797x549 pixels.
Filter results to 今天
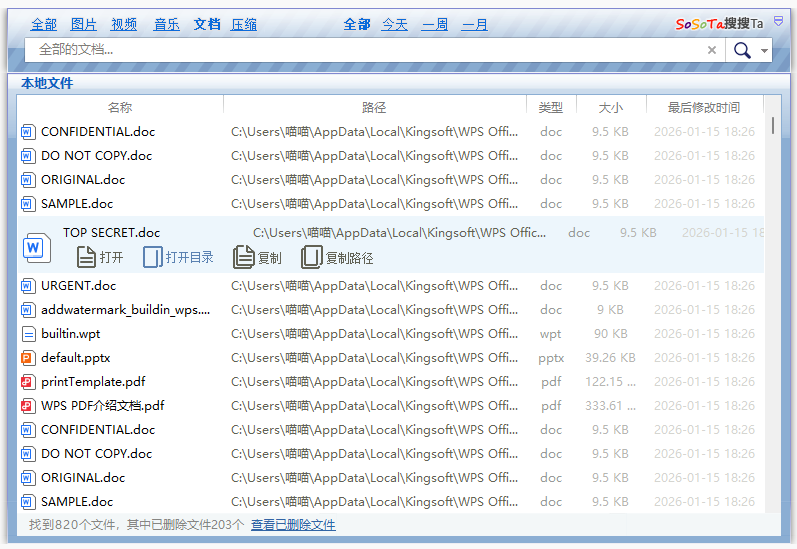[395, 24]
